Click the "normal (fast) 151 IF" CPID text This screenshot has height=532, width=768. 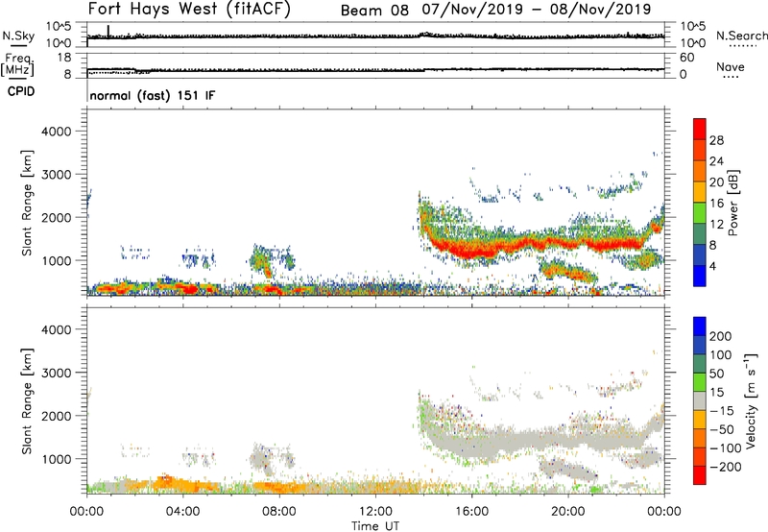[x=153, y=95]
